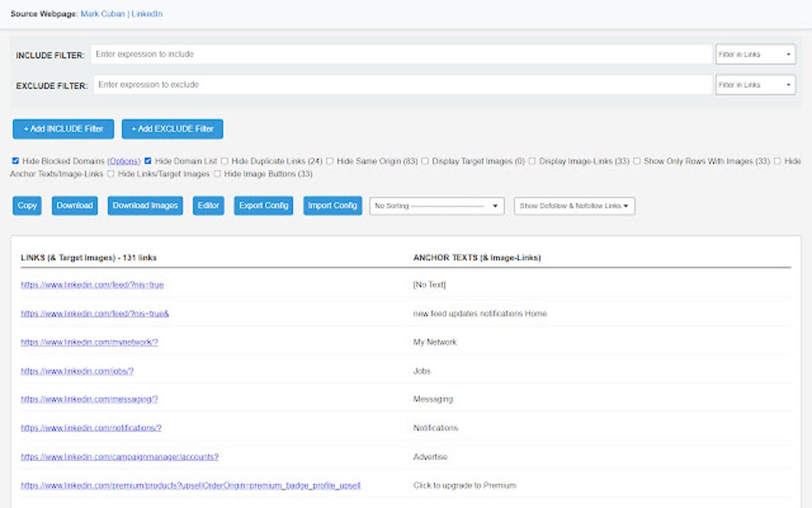This screenshot has height=508, width=812.
Task: Turn on Show Only Rows With Images
Action: coord(638,161)
